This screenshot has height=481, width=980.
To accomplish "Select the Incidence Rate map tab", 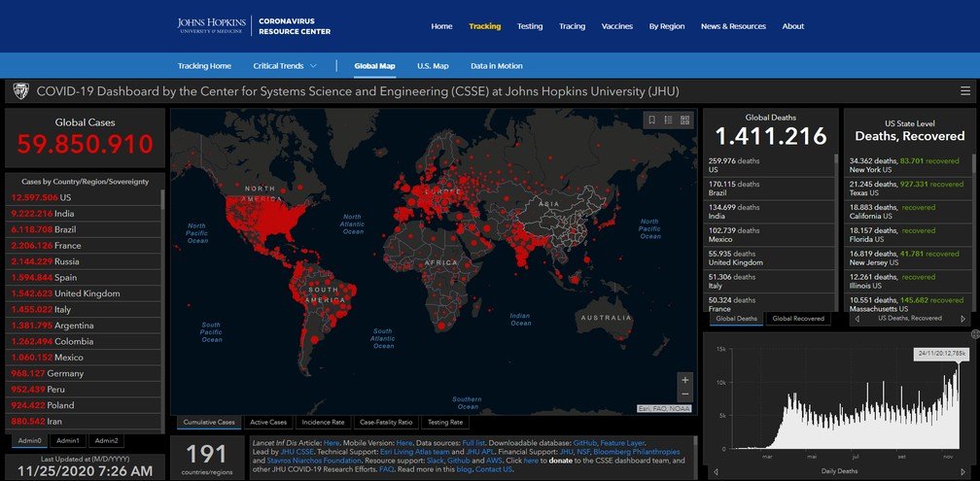I will [323, 423].
